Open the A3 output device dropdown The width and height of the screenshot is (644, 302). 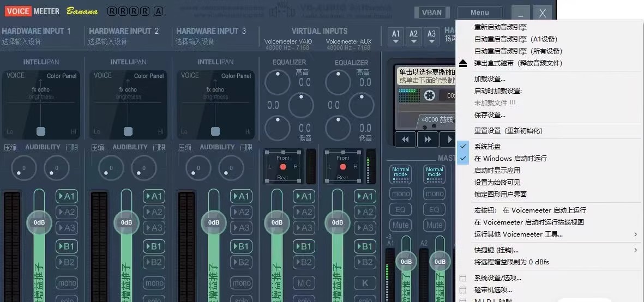(431, 36)
